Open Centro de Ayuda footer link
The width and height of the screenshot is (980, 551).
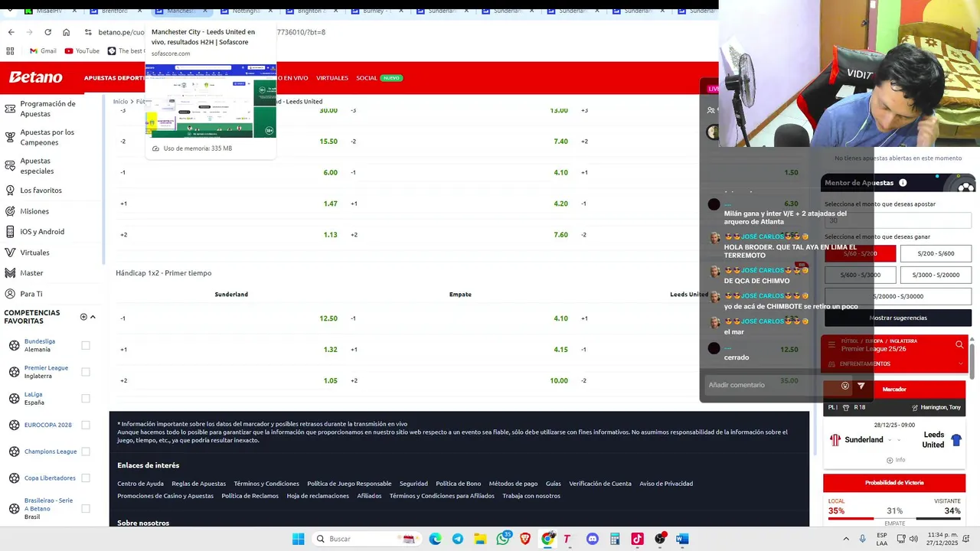click(140, 484)
